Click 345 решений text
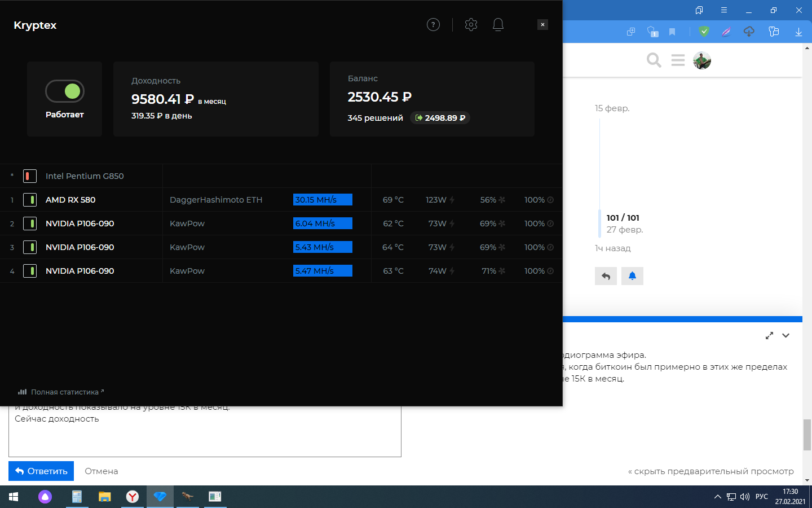 click(375, 118)
